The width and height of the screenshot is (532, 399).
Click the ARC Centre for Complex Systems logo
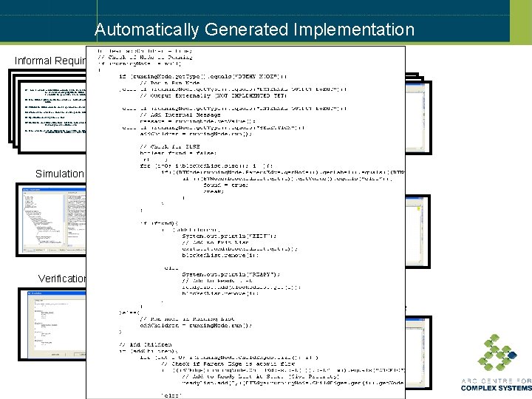point(497,363)
